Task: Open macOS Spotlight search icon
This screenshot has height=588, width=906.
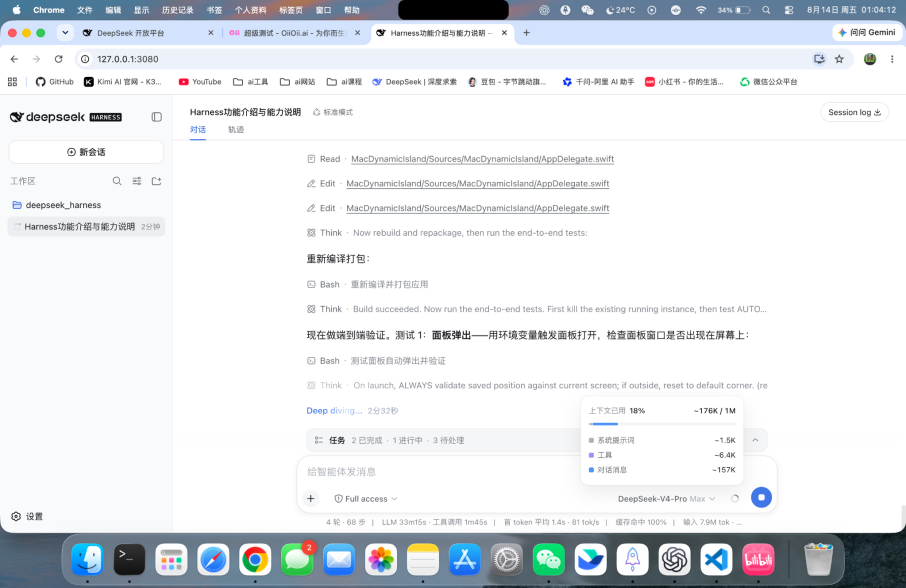Action: pyautogui.click(x=766, y=10)
